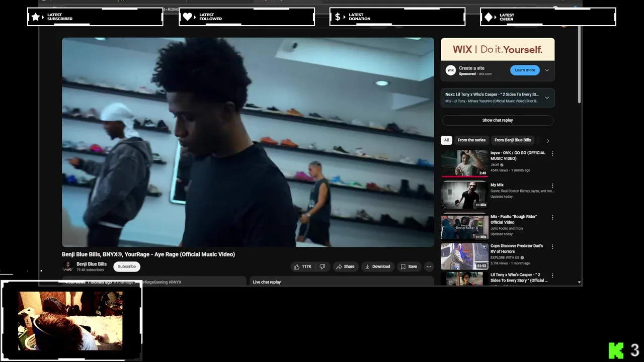
Task: Select the From Benji Blue Bills chip
Action: 513,140
